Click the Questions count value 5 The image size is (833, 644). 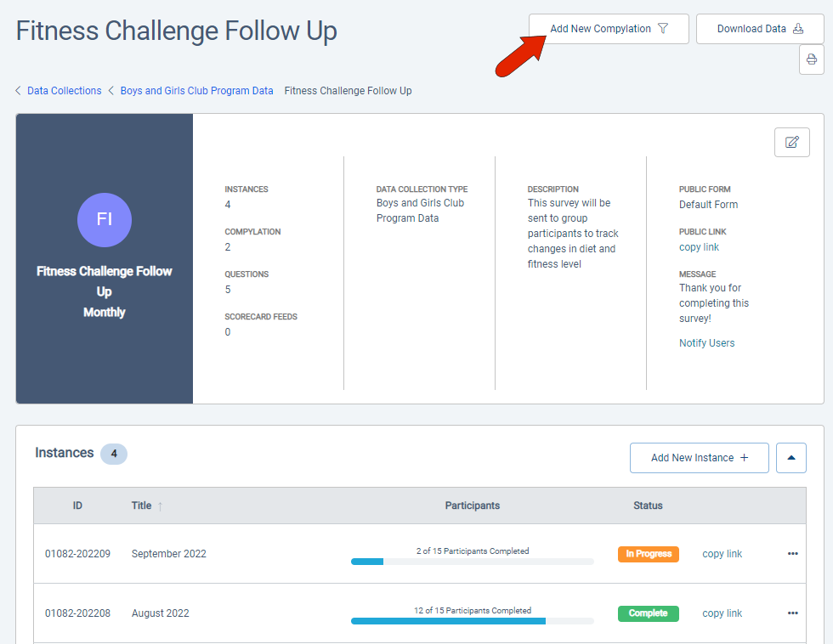pos(228,290)
